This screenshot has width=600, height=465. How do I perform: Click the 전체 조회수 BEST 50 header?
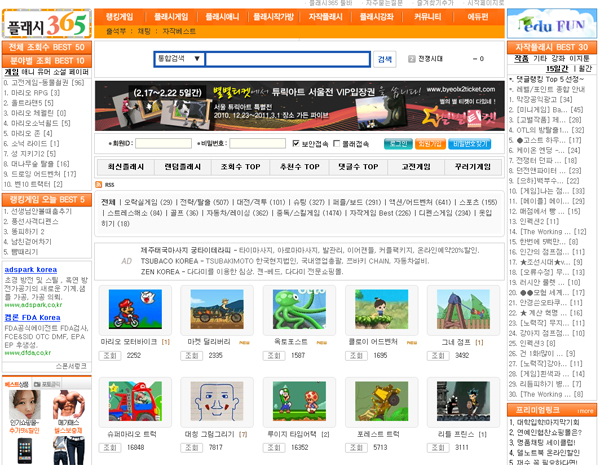[x=47, y=47]
